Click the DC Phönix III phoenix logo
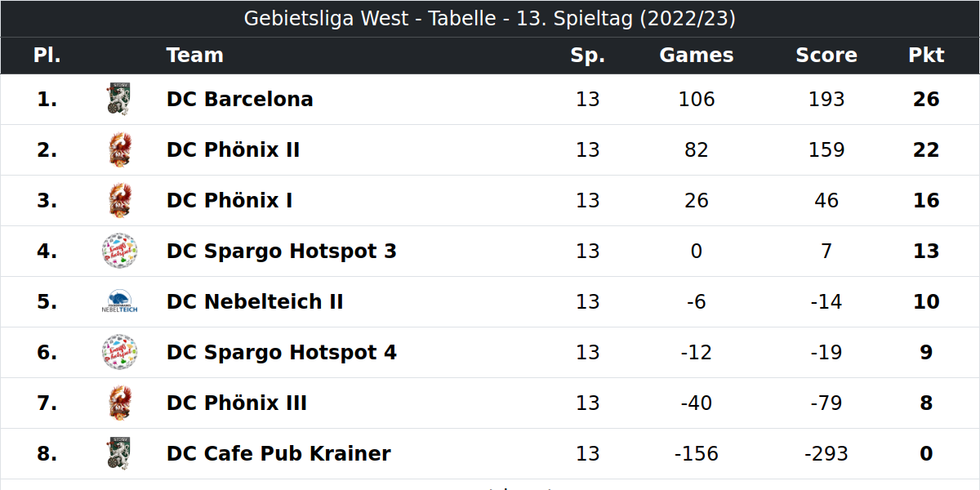Screen dimensions: 980x490 pos(119,403)
